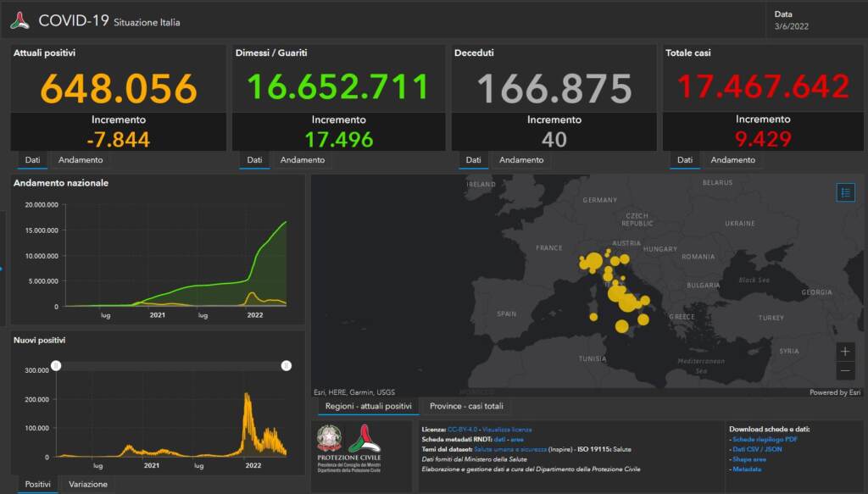The image size is (868, 494).
Task: Click the right handle of time range slider
Action: click(x=287, y=365)
